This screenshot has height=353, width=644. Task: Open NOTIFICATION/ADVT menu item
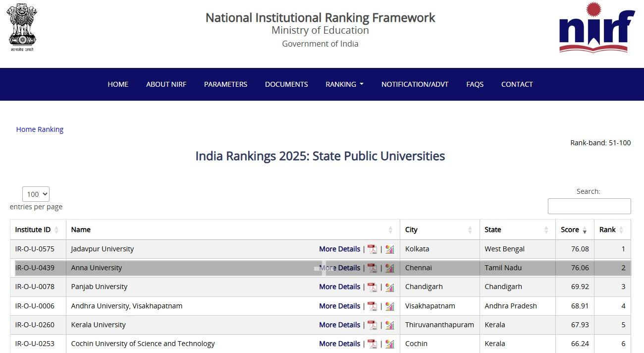click(x=415, y=84)
